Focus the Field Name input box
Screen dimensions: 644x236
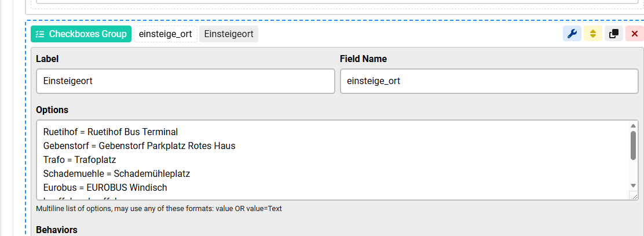click(x=489, y=81)
